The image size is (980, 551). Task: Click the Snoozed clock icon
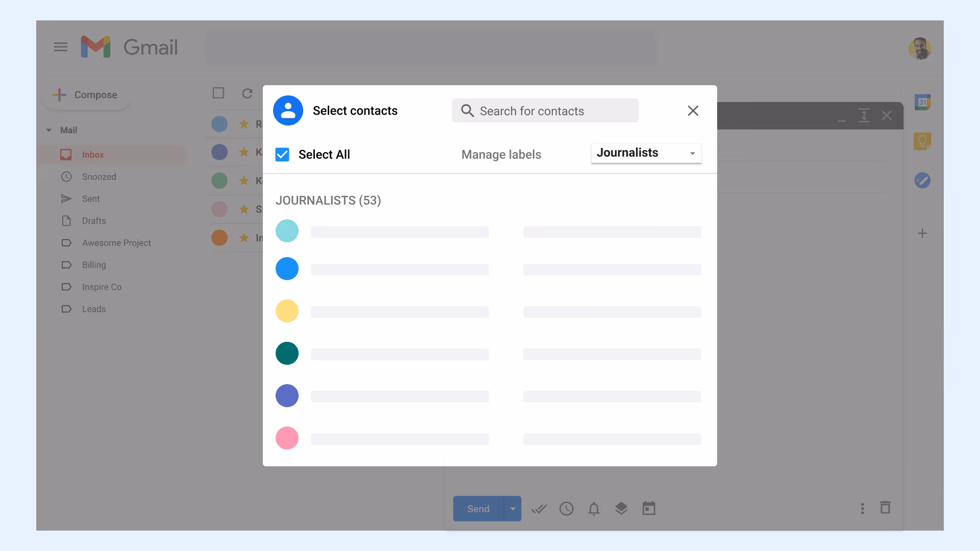coord(66,177)
